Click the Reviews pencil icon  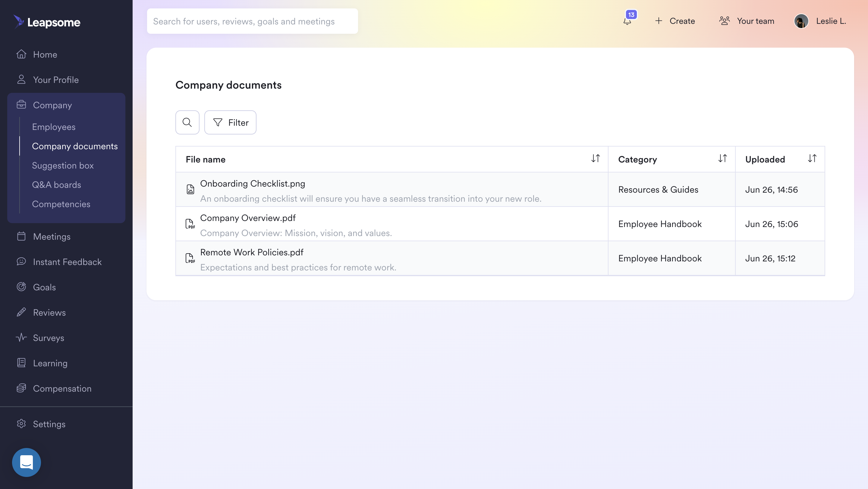coord(21,312)
